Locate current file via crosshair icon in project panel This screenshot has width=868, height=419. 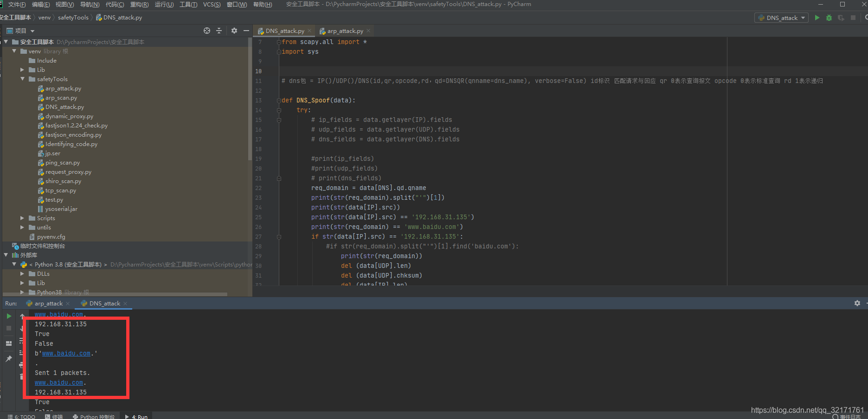coord(207,31)
